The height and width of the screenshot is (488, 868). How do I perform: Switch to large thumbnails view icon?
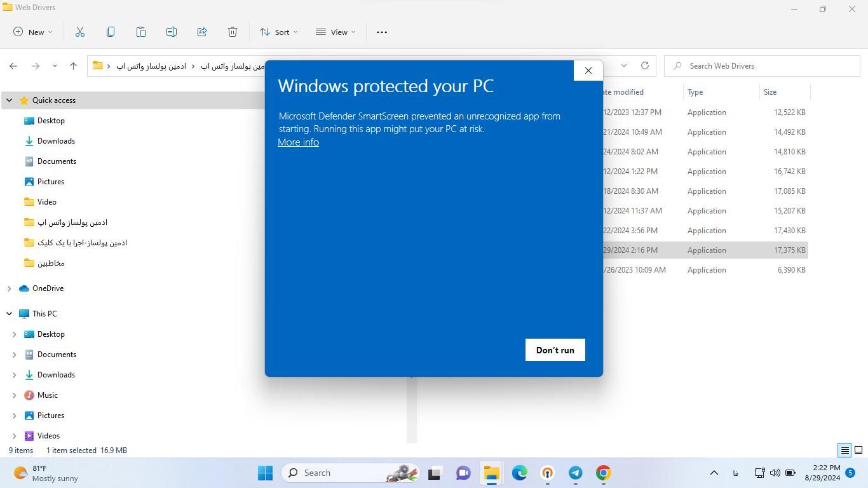pyautogui.click(x=858, y=451)
